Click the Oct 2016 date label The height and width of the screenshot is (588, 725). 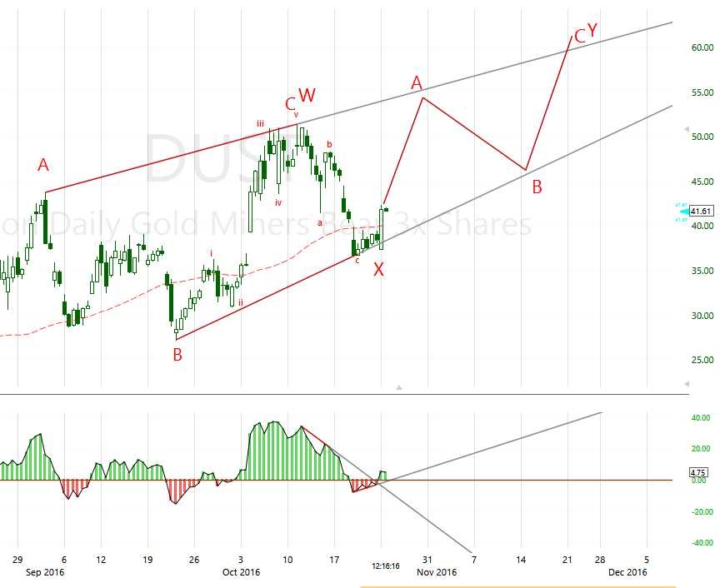tap(240, 572)
